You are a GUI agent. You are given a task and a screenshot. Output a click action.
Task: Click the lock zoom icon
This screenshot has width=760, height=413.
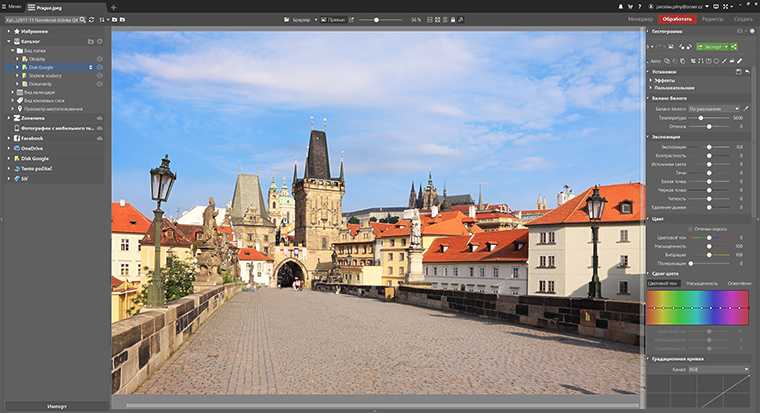click(x=453, y=19)
